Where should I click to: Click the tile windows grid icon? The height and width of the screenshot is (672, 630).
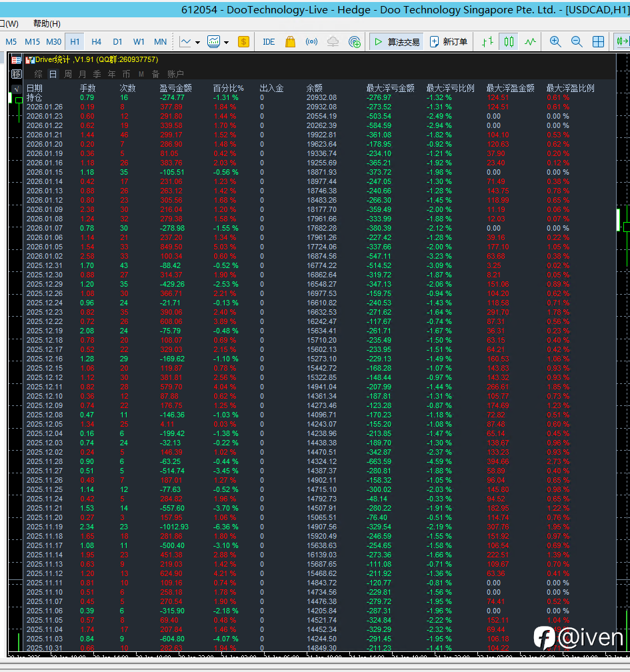[598, 41]
